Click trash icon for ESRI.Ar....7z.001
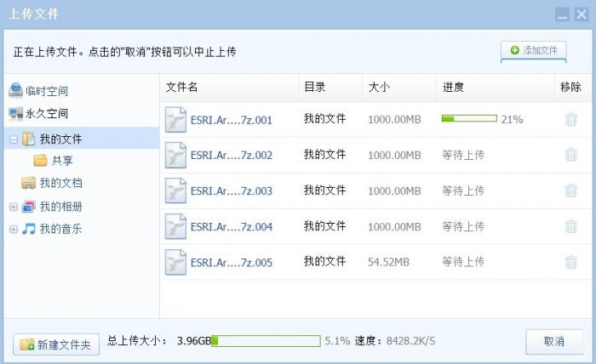This screenshot has width=596, height=364. pyautogui.click(x=570, y=120)
